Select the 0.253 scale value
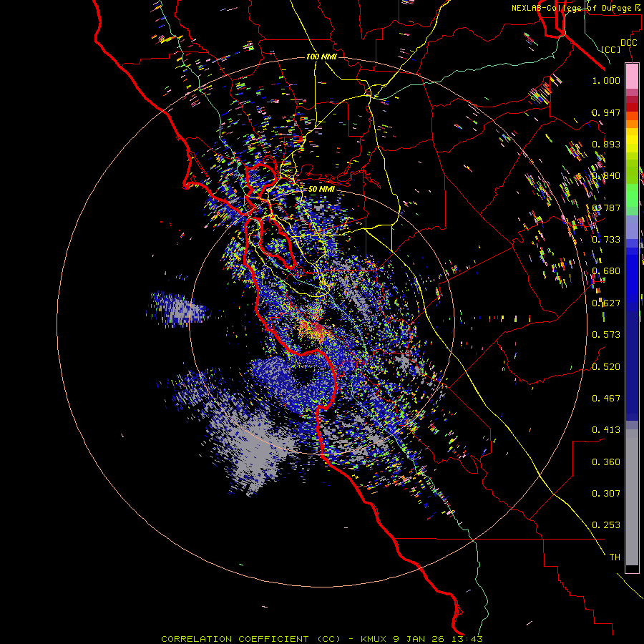 tap(606, 525)
